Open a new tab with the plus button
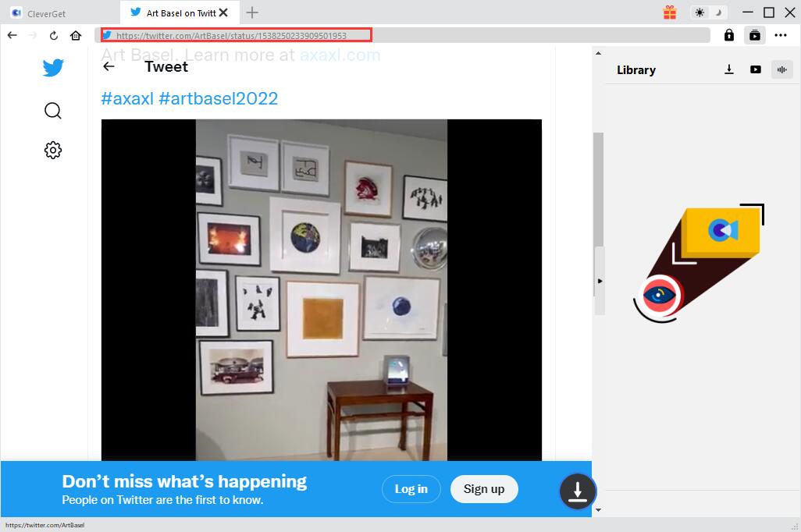The height and width of the screenshot is (532, 801). pyautogui.click(x=252, y=12)
